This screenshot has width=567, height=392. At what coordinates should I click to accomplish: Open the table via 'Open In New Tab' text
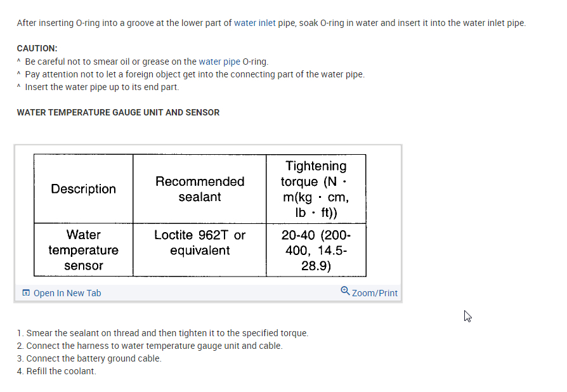click(x=67, y=293)
